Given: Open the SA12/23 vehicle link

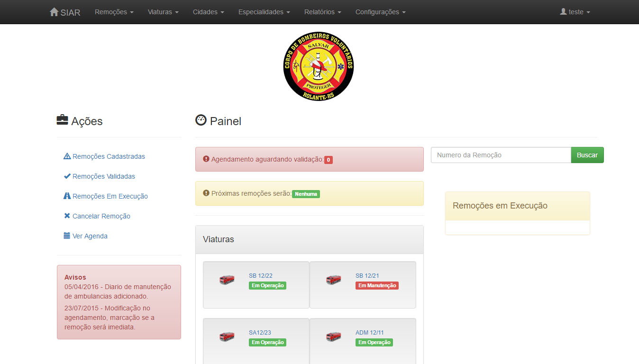Looking at the screenshot, I should tap(260, 332).
